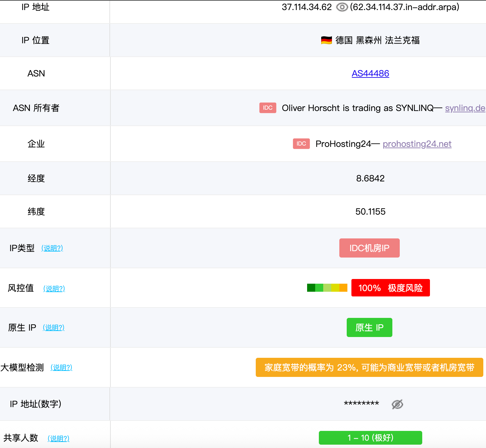Click the green 1 – 10 (极好) badge
The image size is (486, 448).
coord(370,438)
